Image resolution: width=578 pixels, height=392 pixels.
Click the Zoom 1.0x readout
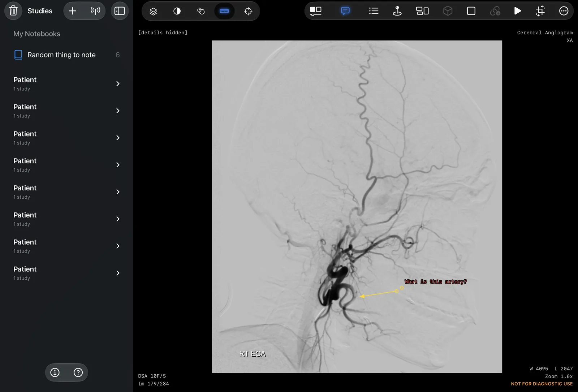tap(559, 376)
